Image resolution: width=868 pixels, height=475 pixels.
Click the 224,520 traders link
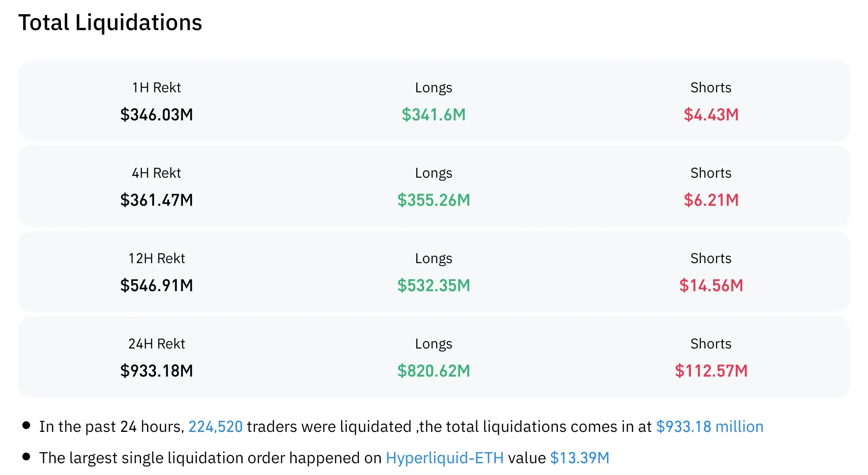pos(215,427)
